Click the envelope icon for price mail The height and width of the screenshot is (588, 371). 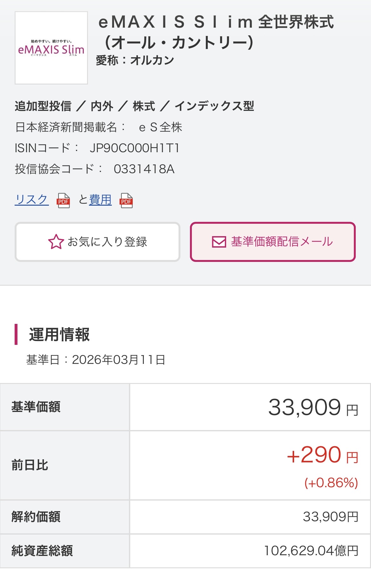(219, 242)
